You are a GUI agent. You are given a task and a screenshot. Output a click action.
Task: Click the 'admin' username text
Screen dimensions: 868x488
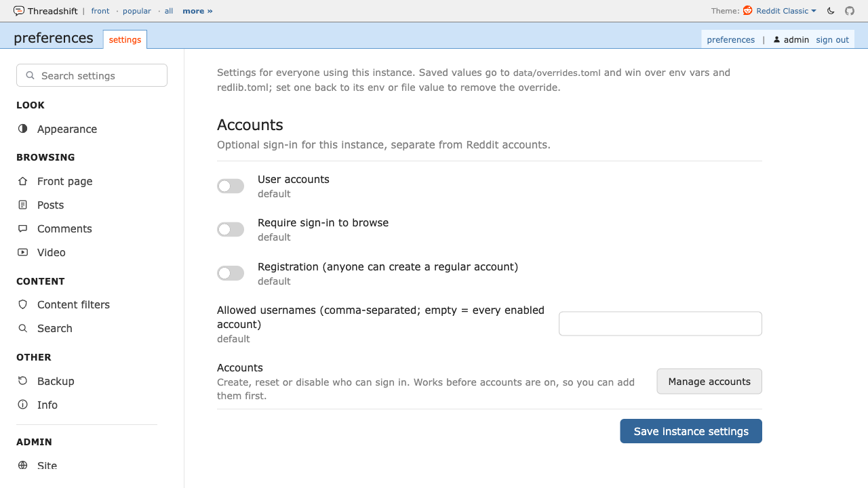point(796,40)
